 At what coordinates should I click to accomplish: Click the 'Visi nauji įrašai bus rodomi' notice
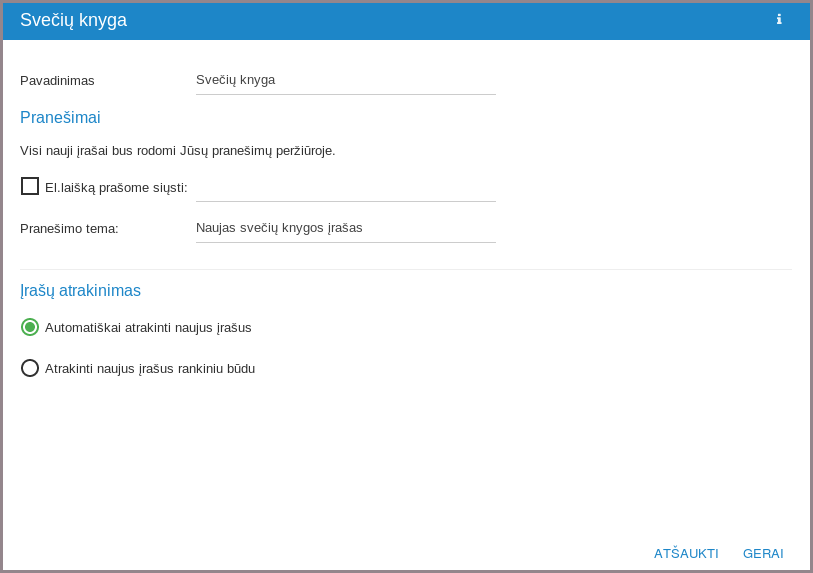pyautogui.click(x=177, y=151)
